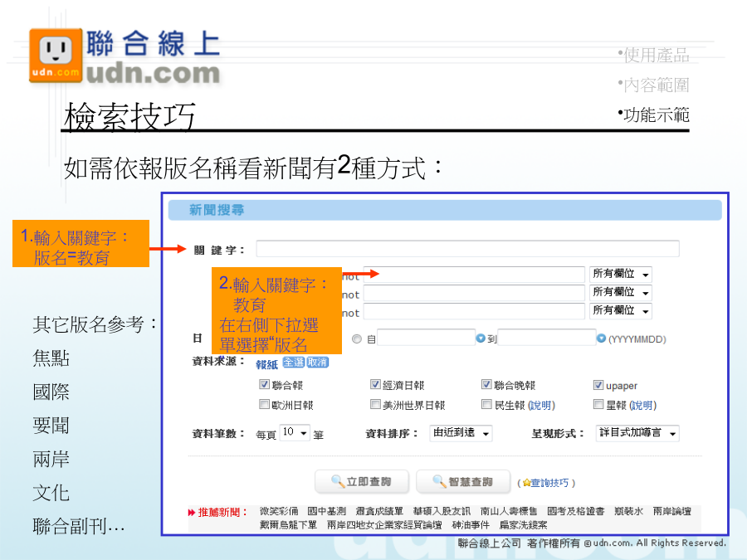Open the third 所有欄位 field dropdown

(x=620, y=311)
